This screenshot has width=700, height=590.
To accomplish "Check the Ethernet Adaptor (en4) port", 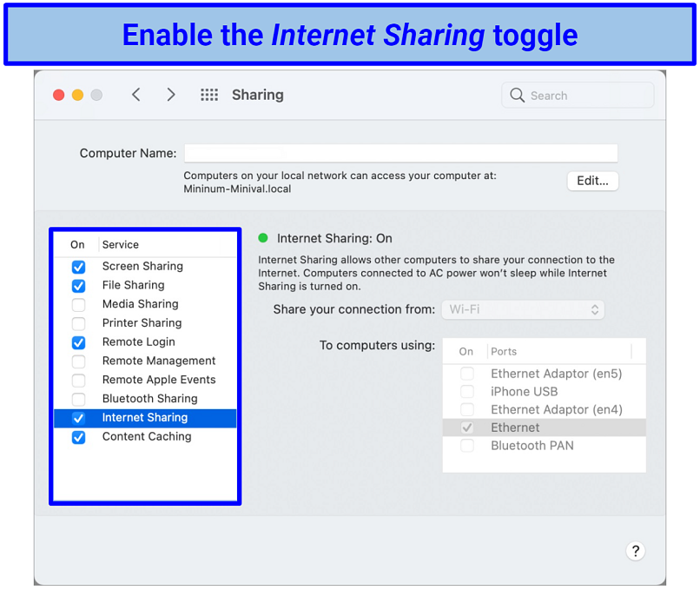I will pyautogui.click(x=467, y=409).
